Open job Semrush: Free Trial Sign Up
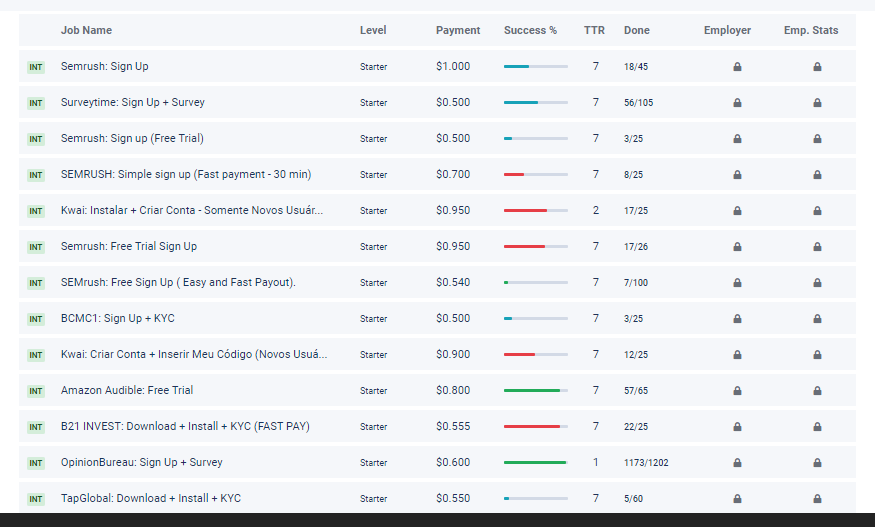This screenshot has width=875, height=527. tap(129, 246)
